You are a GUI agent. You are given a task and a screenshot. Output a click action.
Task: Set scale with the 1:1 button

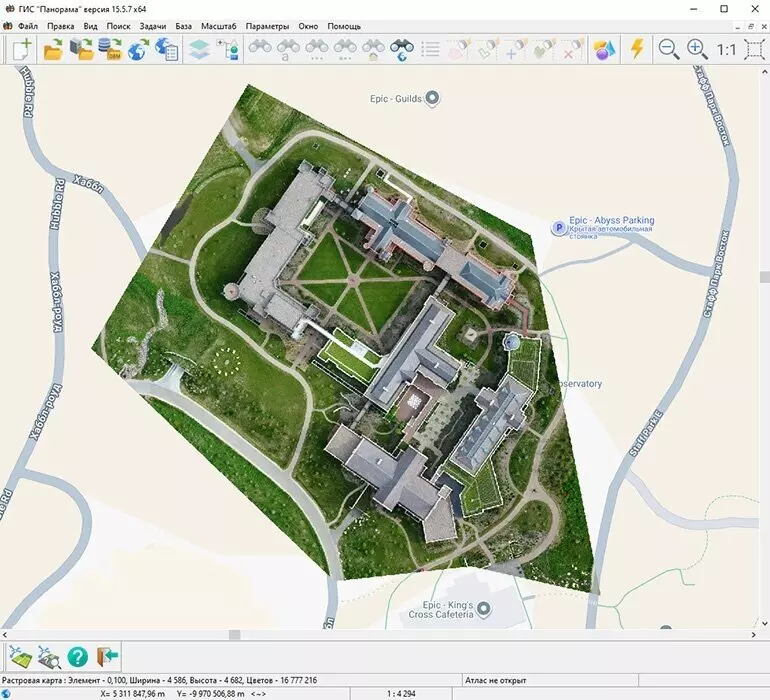click(x=726, y=50)
